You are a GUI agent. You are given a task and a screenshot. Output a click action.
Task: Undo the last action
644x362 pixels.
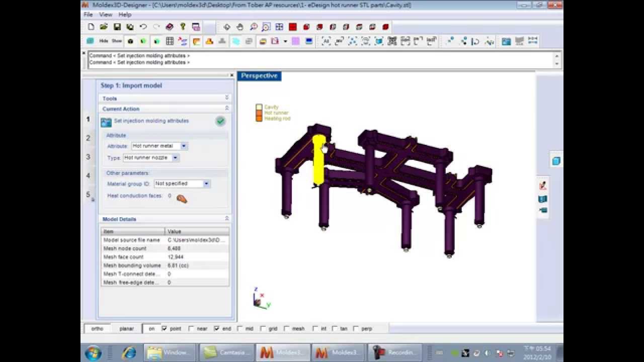pyautogui.click(x=143, y=27)
